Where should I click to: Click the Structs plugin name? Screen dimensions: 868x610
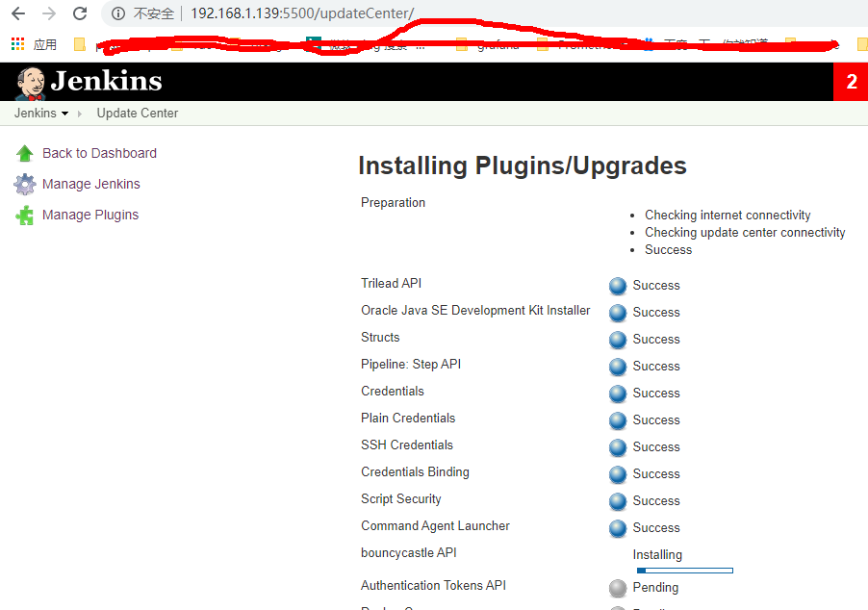tap(380, 337)
